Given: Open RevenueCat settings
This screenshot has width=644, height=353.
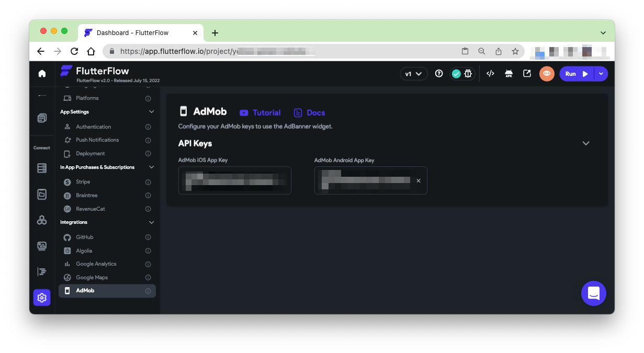Looking at the screenshot, I should pos(107,209).
